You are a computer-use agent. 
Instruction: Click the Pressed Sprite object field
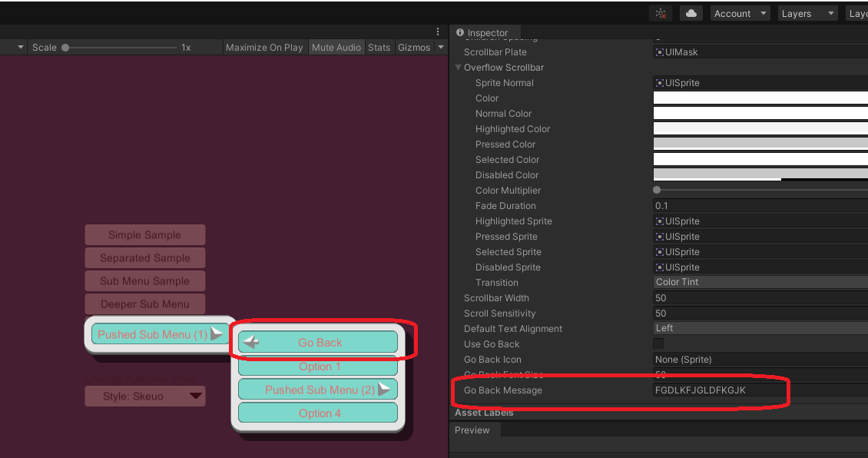tap(760, 237)
